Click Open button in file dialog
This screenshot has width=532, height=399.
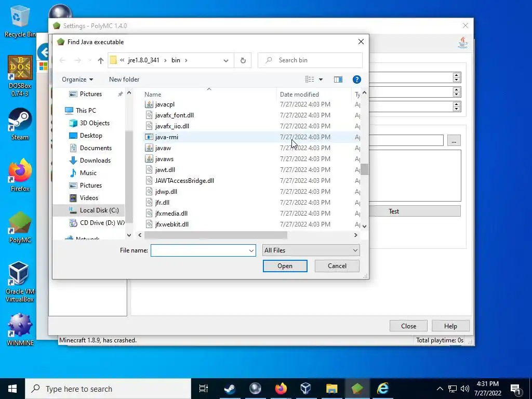point(285,266)
